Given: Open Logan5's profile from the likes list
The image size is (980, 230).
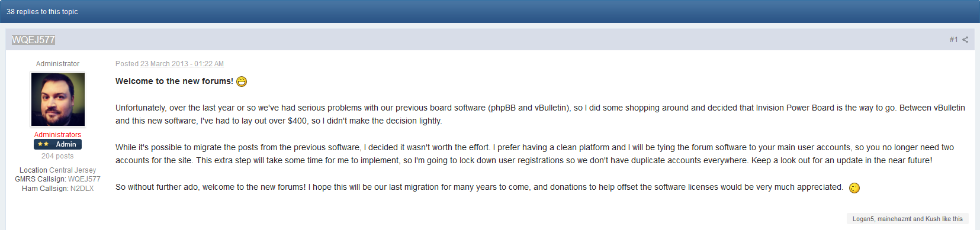Looking at the screenshot, I should pos(863,219).
